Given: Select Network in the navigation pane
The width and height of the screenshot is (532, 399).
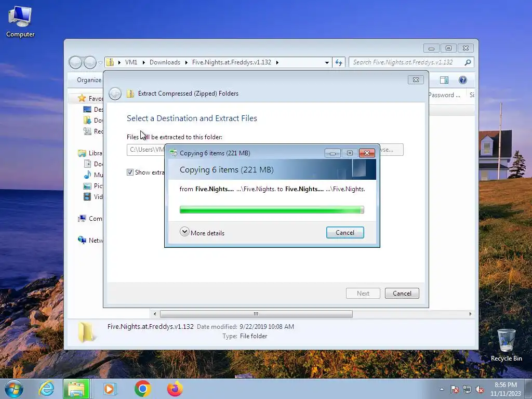Looking at the screenshot, I should (91, 240).
